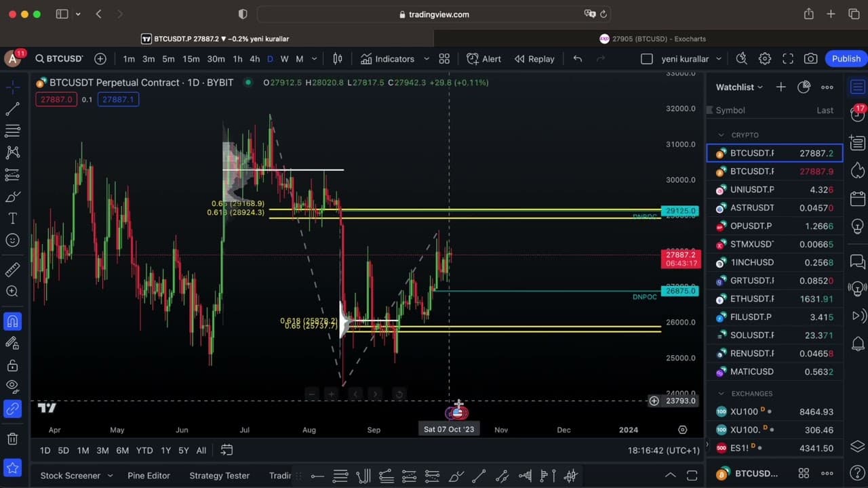Image resolution: width=868 pixels, height=488 pixels.
Task: Open the ideas lightbulb in right sidebar
Action: pos(858,226)
